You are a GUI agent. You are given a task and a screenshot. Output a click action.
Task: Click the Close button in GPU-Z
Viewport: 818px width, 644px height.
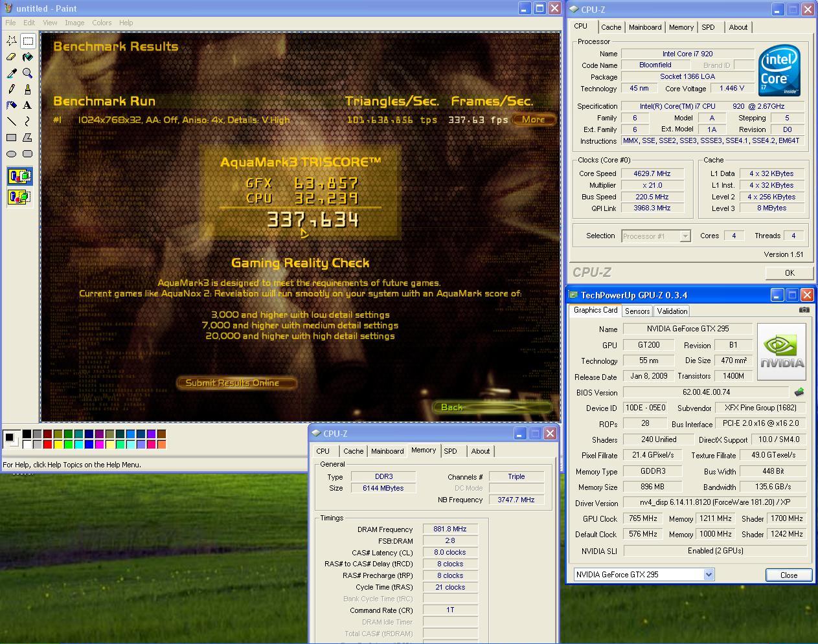pos(789,575)
